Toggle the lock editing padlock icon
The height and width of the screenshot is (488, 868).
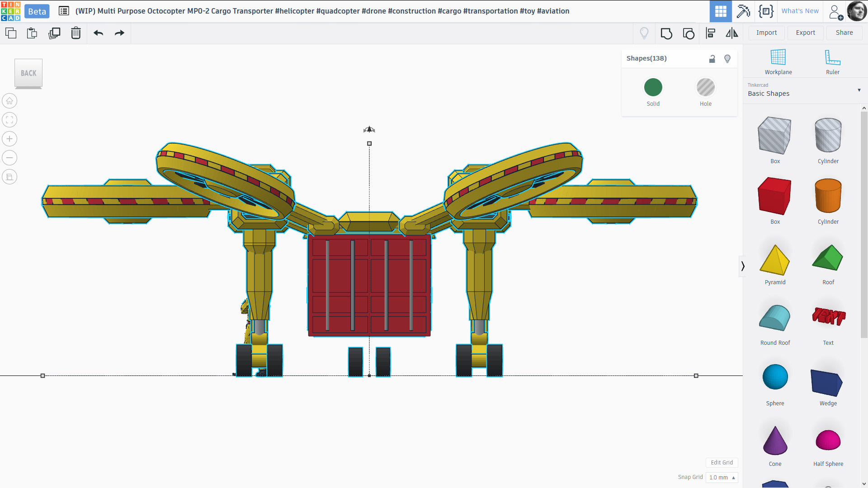click(712, 59)
